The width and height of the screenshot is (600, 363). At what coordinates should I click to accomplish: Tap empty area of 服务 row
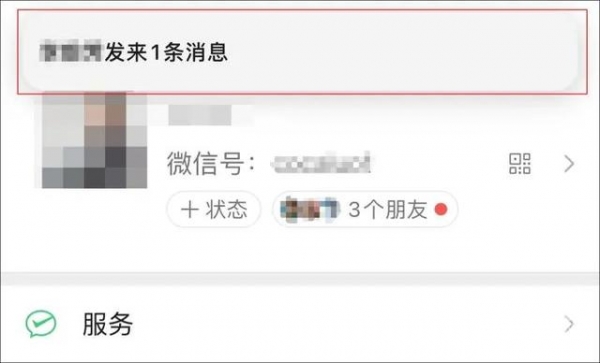[x=344, y=324]
